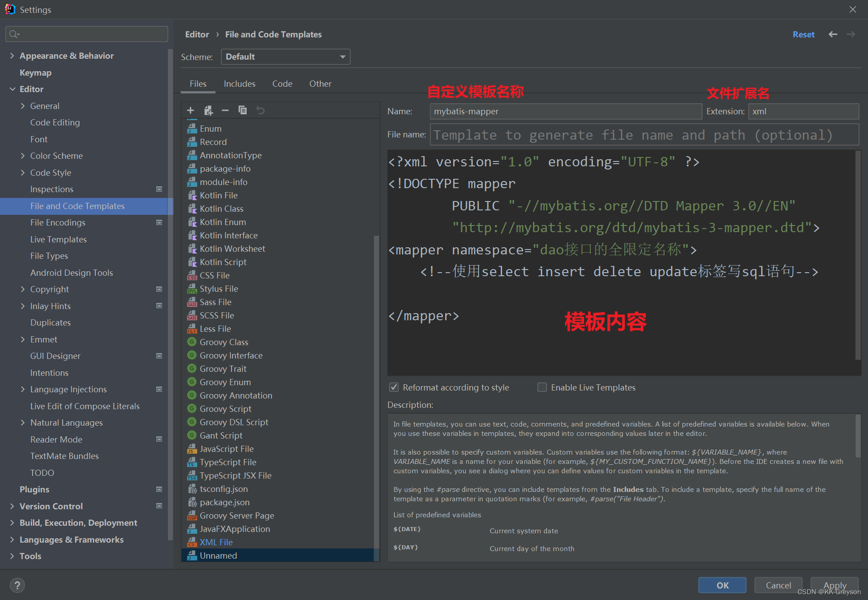Click the Stylus File template icon
The image size is (868, 600).
click(192, 289)
